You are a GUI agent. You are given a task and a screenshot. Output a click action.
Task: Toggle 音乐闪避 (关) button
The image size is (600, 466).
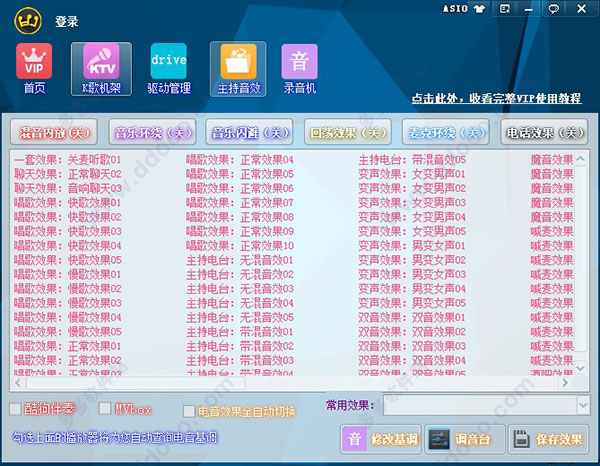pyautogui.click(x=249, y=132)
